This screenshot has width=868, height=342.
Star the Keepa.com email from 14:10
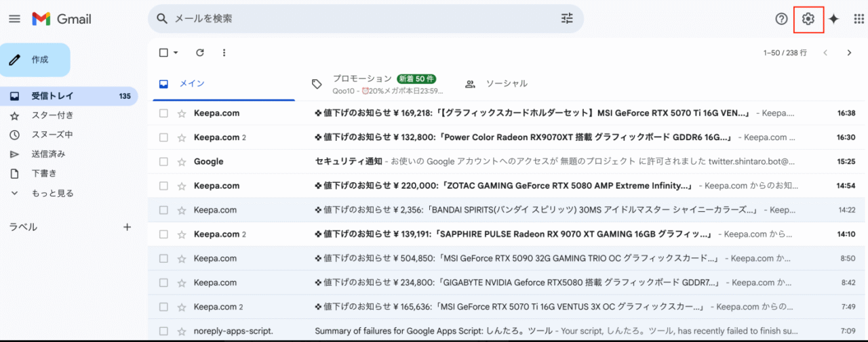181,234
